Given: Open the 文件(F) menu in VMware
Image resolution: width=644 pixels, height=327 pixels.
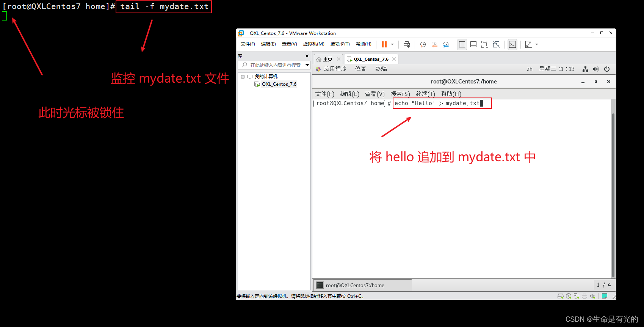Looking at the screenshot, I should tap(248, 44).
